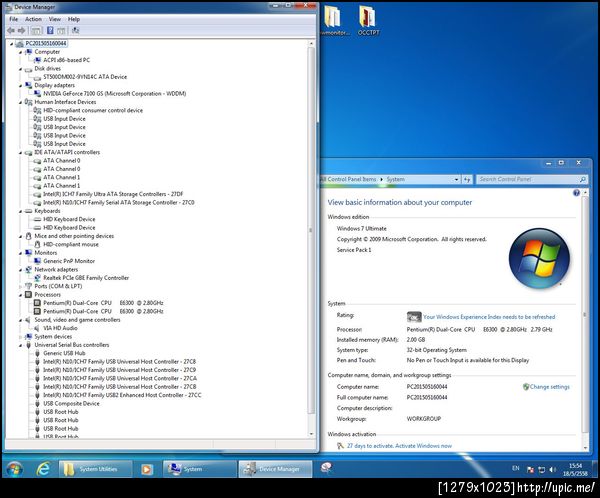Open the View menu in Device Manager
600x498 pixels.
coord(55,19)
